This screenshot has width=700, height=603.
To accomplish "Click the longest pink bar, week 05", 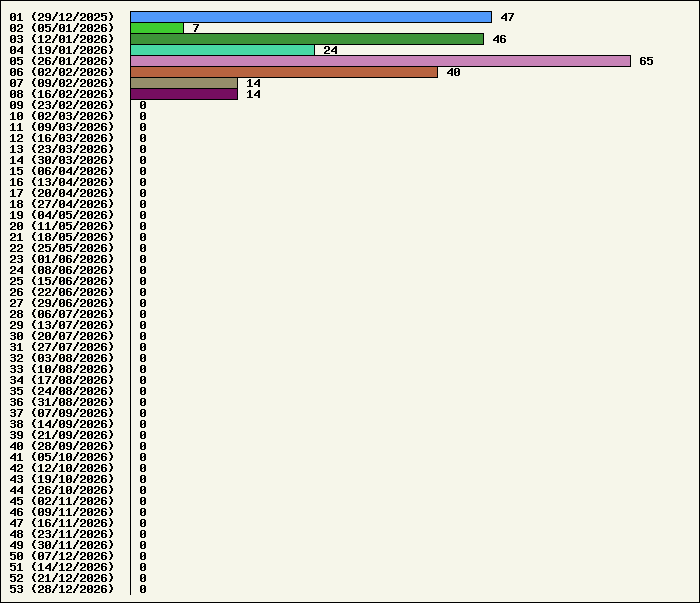I will pyautogui.click(x=380, y=61).
